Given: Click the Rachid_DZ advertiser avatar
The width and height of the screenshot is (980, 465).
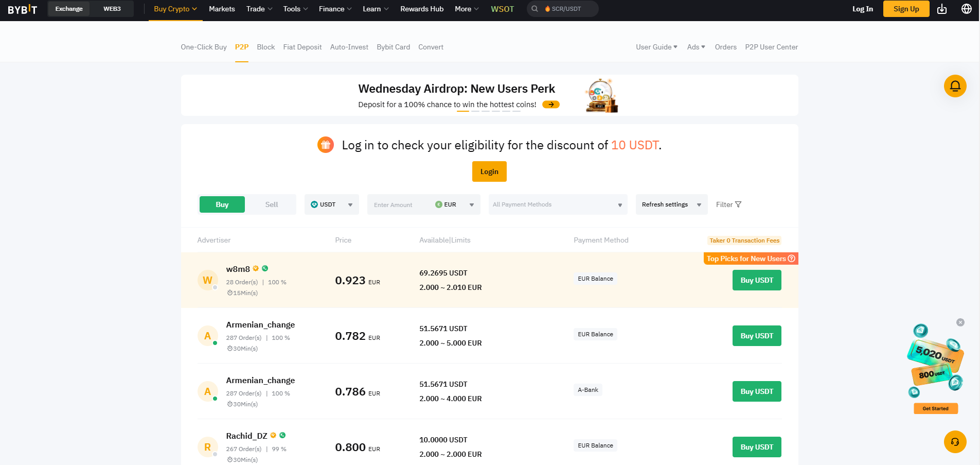Looking at the screenshot, I should [207, 447].
